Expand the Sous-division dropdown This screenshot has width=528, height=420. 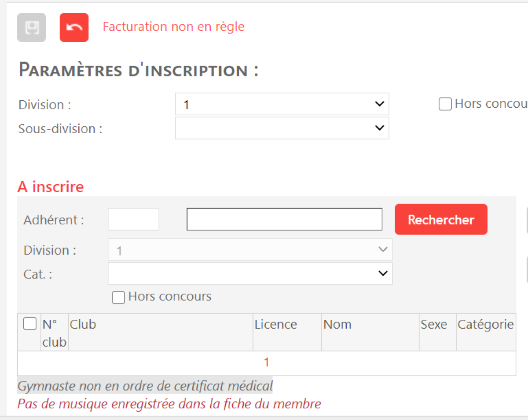282,128
